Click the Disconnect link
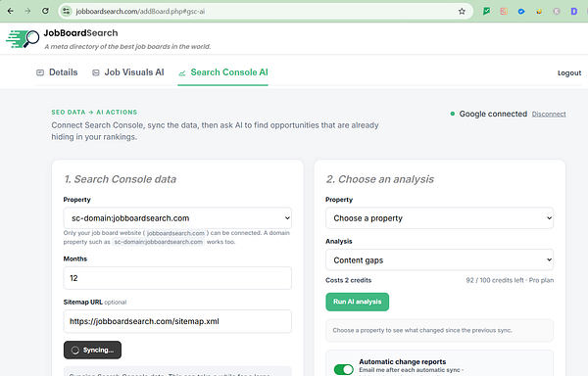This screenshot has width=588, height=376. pyautogui.click(x=549, y=114)
